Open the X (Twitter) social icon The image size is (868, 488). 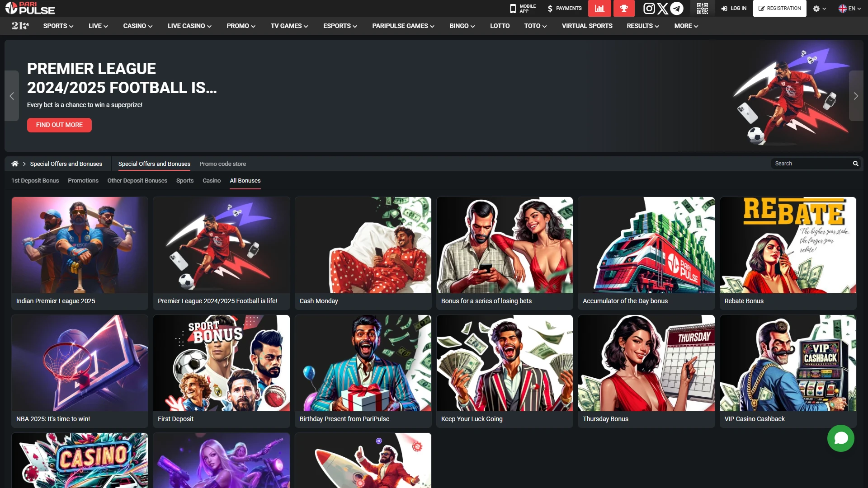click(663, 8)
